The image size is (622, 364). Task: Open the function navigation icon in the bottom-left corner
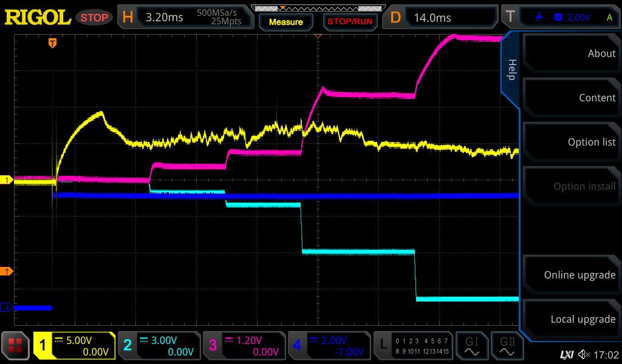coord(16,346)
